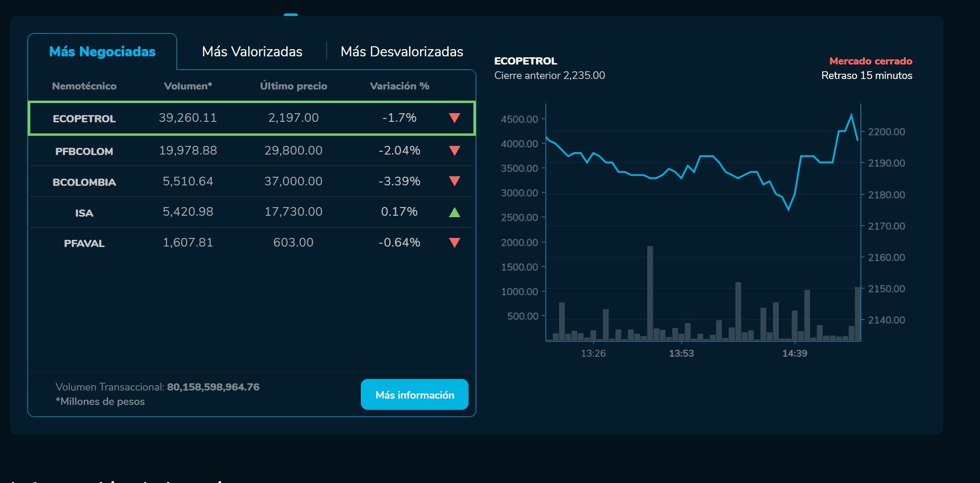Select the Más Negociadas tab
The width and height of the screenshot is (980, 483).
tap(102, 52)
